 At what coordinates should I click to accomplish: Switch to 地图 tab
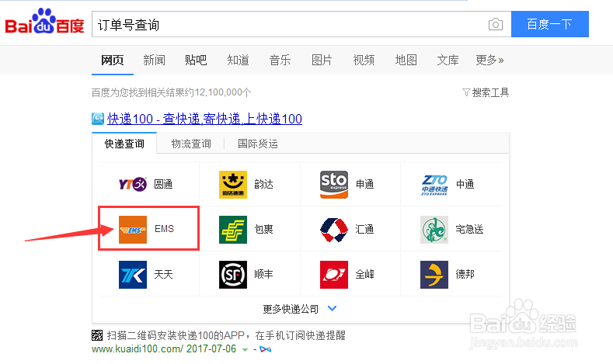(406, 60)
